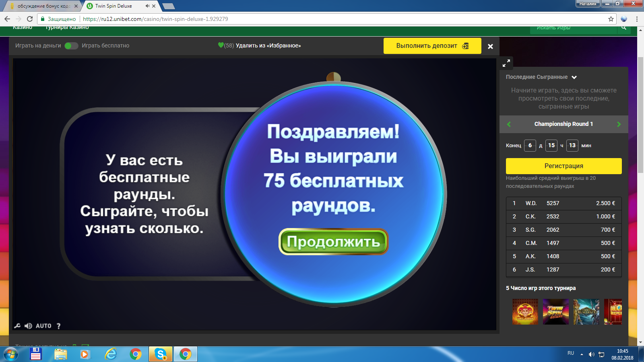Click the Наталия profile button
The image size is (644, 362).
click(x=588, y=4)
